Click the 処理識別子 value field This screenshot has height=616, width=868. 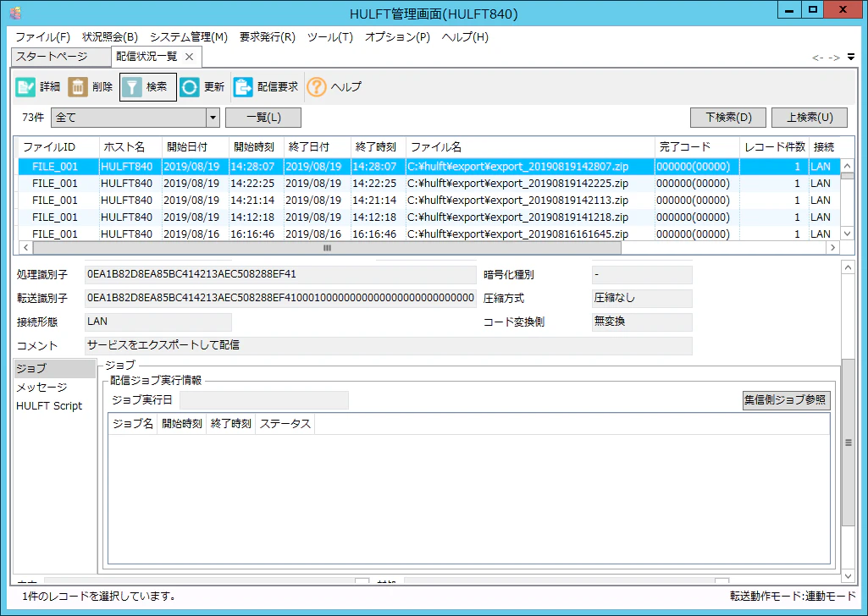tap(280, 274)
